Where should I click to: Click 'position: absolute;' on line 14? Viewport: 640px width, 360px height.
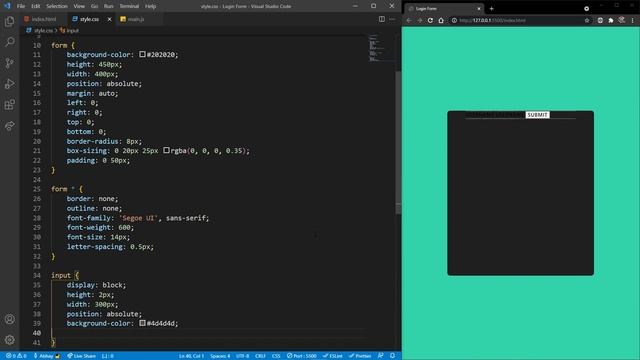tap(104, 83)
